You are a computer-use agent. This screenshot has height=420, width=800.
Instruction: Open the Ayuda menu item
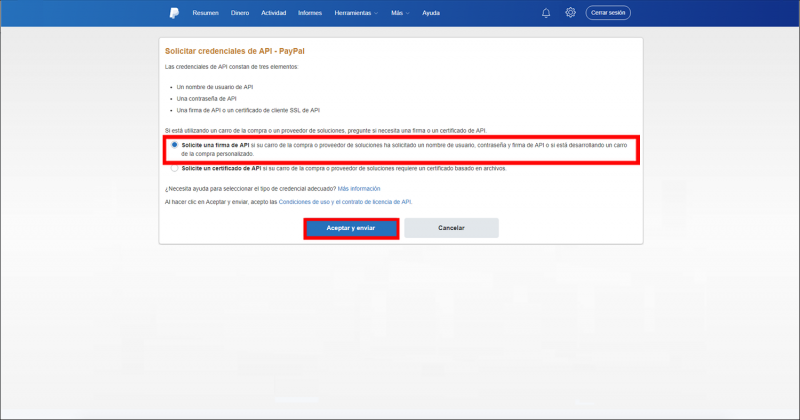coord(431,13)
